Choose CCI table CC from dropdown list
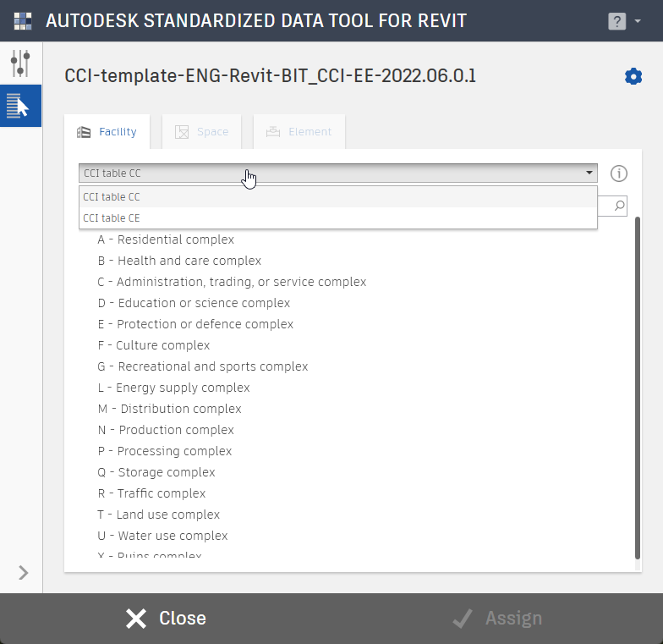 [x=338, y=196]
